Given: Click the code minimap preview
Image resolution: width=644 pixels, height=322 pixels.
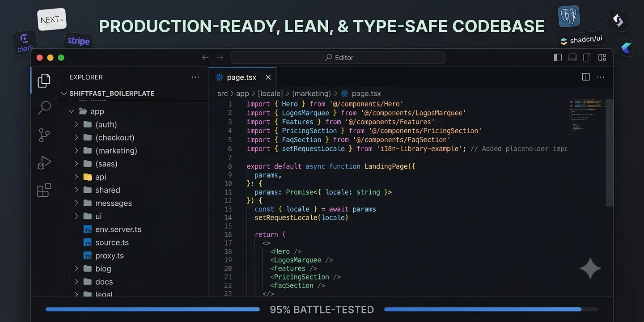Looking at the screenshot, I should pyautogui.click(x=586, y=117).
